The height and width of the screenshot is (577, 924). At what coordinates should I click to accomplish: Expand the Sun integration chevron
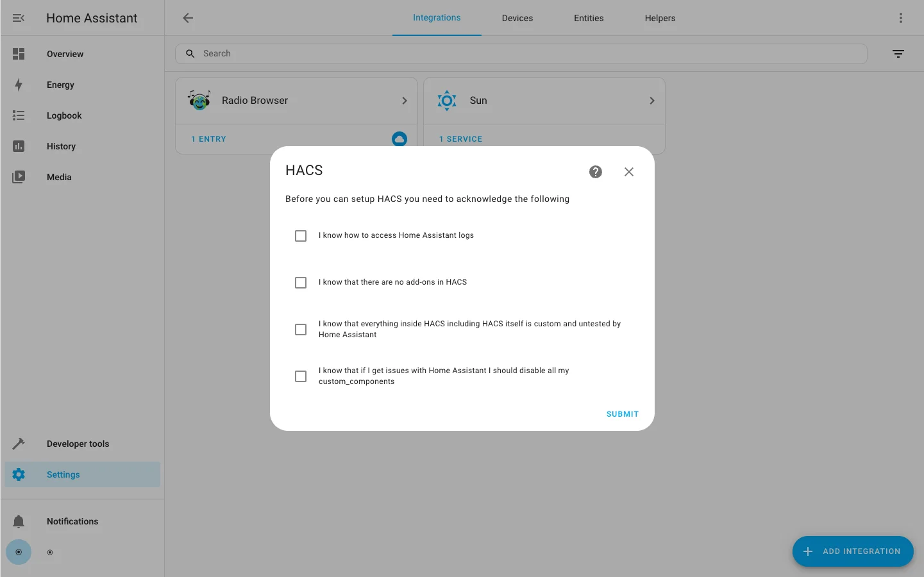point(652,101)
